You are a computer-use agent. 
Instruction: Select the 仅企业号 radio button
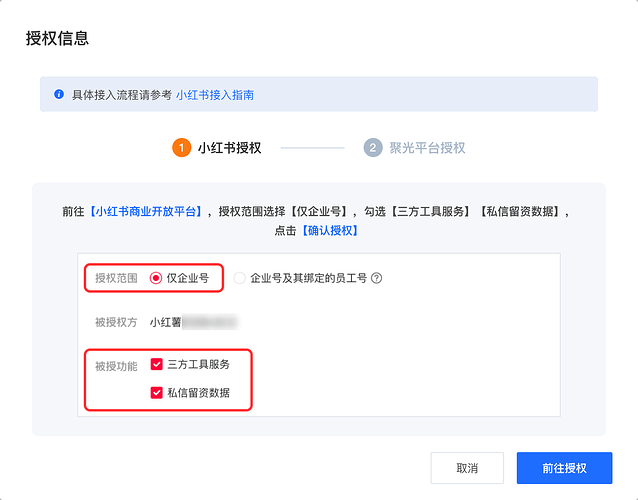point(156,278)
